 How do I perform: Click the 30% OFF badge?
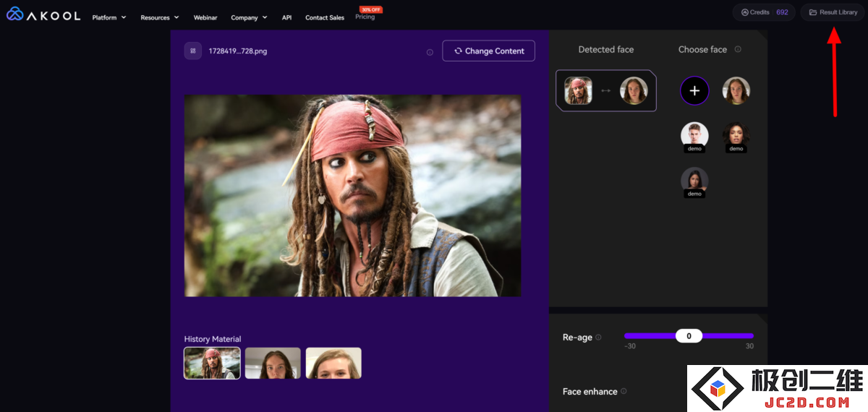(371, 9)
